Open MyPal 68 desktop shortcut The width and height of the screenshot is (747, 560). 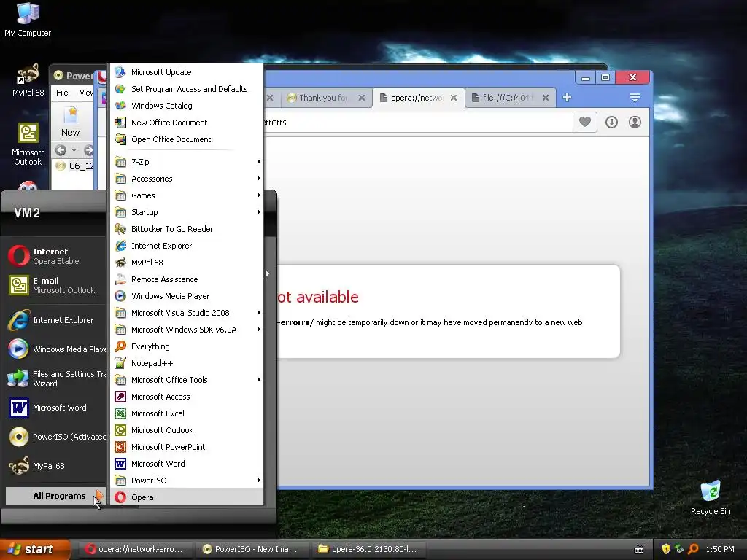[x=28, y=80]
